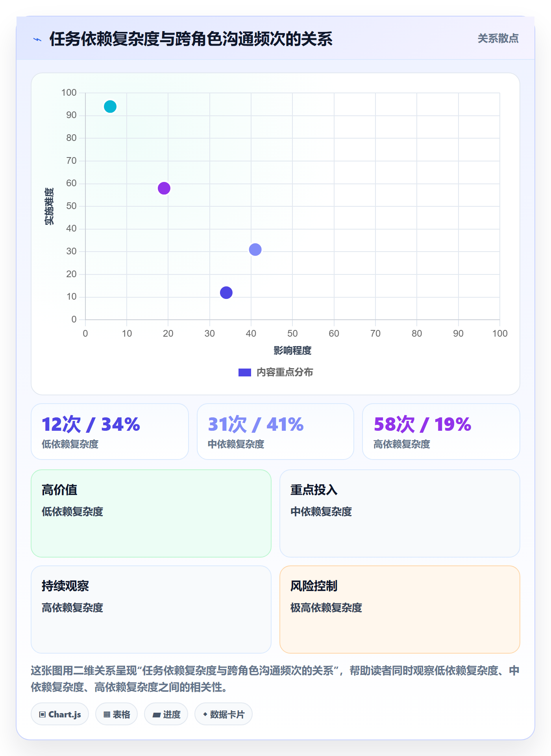Click 极高依赖复杂度 text in 风险控制 card
The width and height of the screenshot is (551, 756).
click(x=326, y=608)
